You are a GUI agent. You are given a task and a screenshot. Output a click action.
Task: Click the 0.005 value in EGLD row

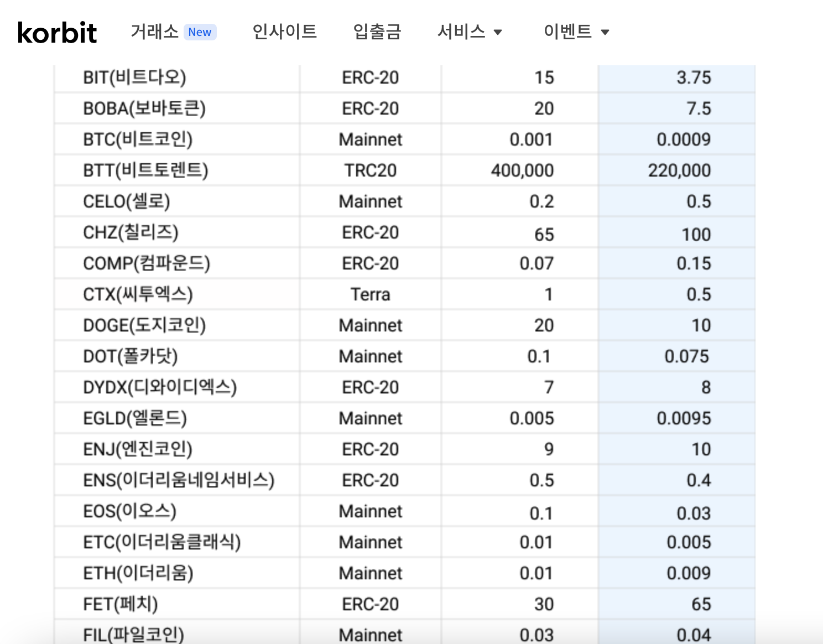point(532,418)
